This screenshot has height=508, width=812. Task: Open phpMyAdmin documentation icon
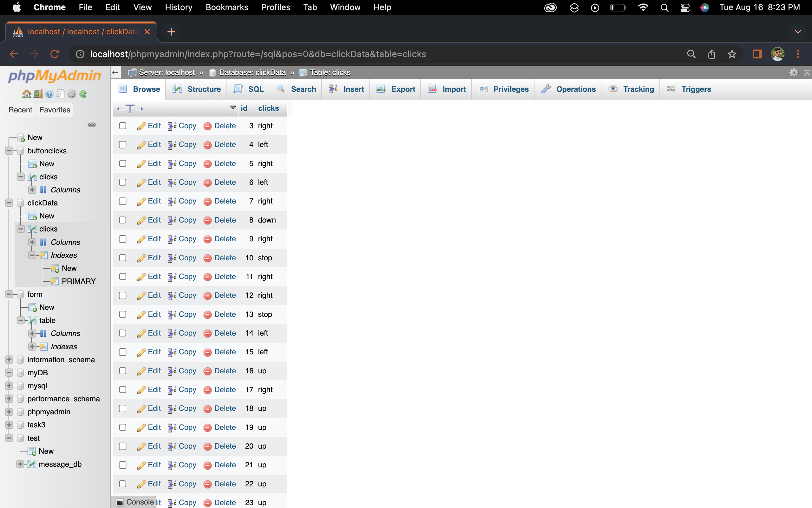click(x=49, y=94)
